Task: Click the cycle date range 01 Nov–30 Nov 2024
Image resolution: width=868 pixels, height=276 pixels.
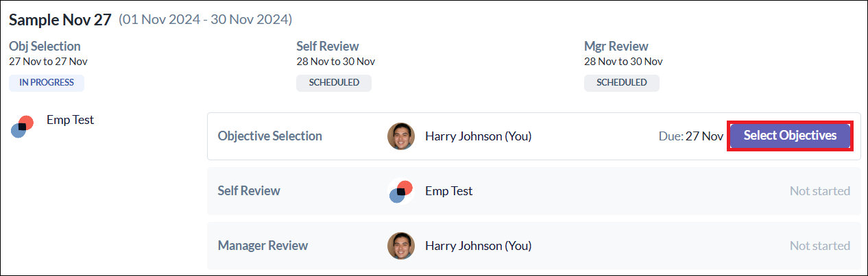Action: pos(205,20)
